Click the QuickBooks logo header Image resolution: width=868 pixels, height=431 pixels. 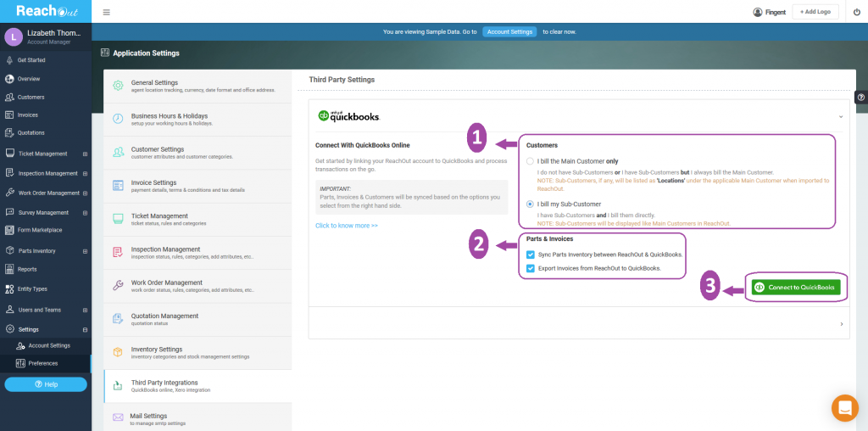click(x=348, y=116)
